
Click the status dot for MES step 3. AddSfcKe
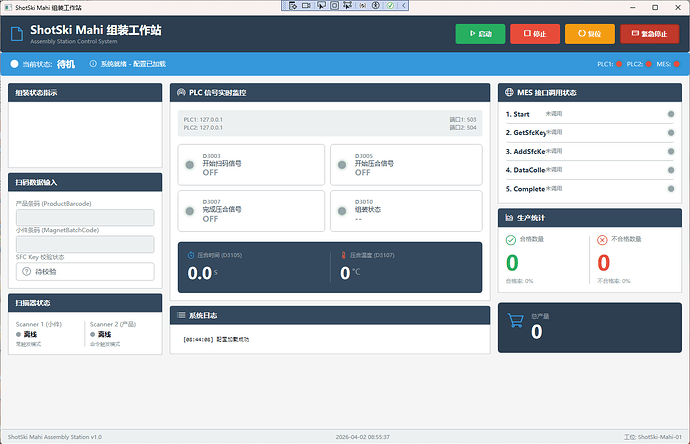[671, 151]
